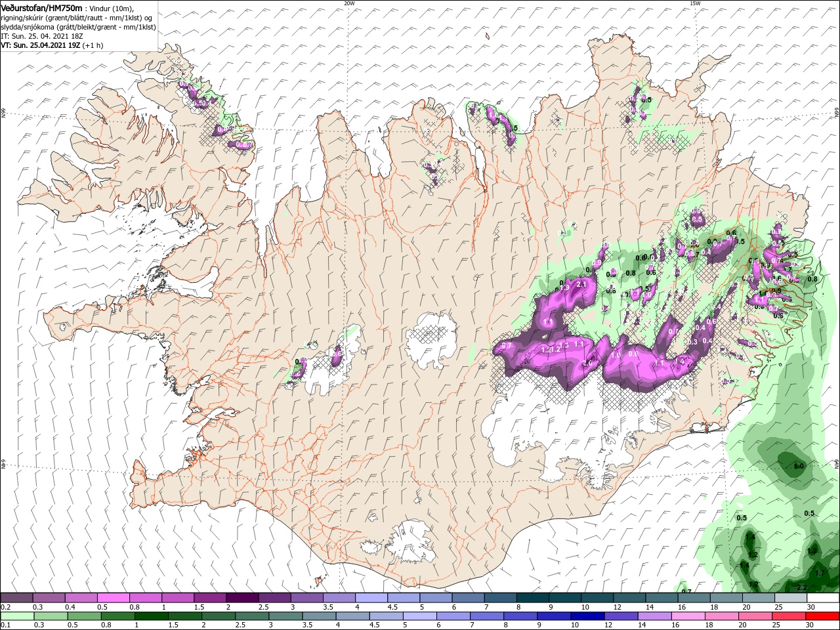Select the snow scale swatch above label 1.5
Image resolution: width=840 pixels, height=630 pixels.
[x=209, y=598]
